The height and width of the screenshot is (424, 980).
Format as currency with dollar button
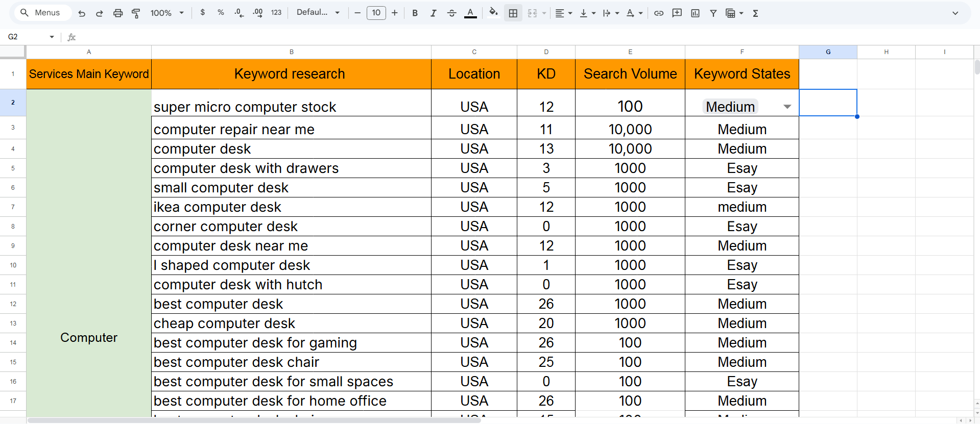pos(203,13)
